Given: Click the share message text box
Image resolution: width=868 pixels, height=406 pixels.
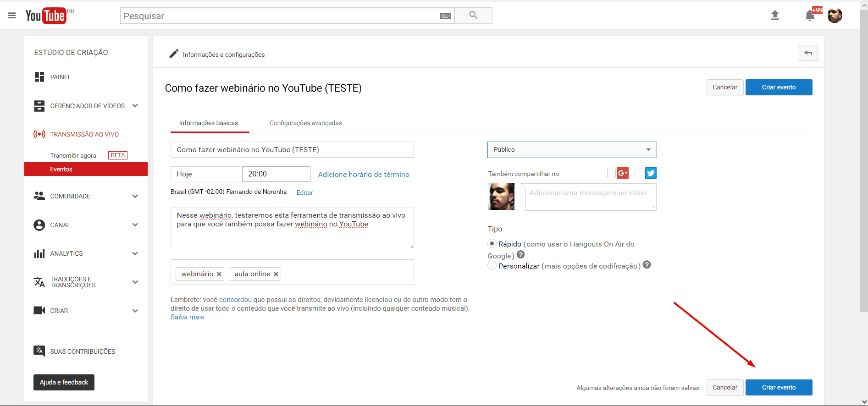Looking at the screenshot, I should pos(591,197).
